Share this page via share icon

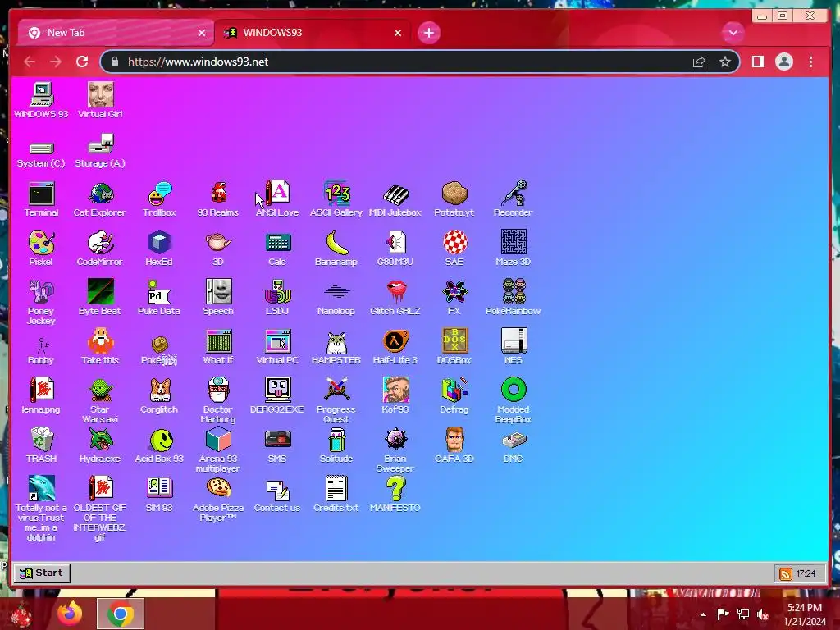coord(699,62)
